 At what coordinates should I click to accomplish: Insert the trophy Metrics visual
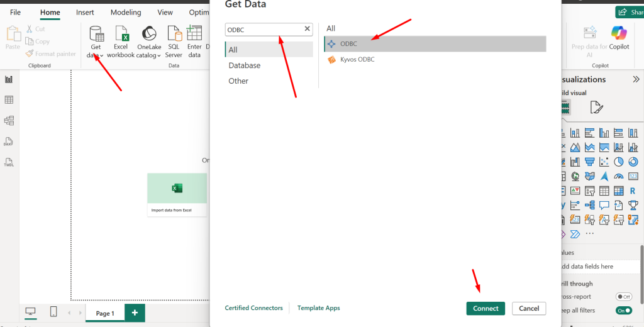[633, 205]
